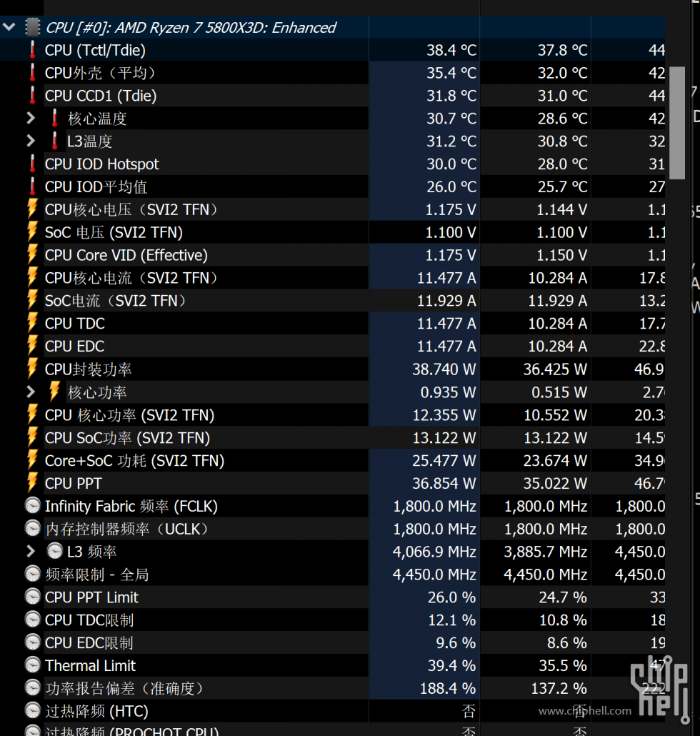The width and height of the screenshot is (700, 736).
Task: Click the 188.4 % power deviation value
Action: point(448,689)
